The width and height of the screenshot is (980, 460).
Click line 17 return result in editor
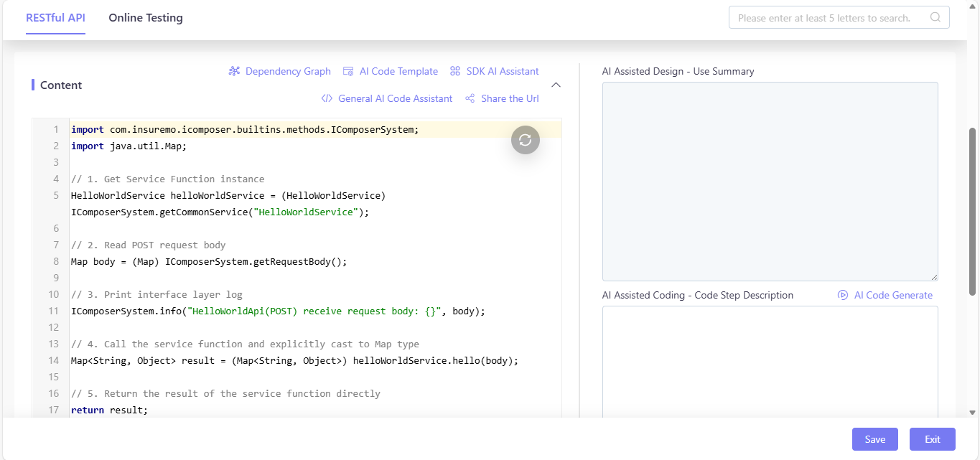pos(109,410)
